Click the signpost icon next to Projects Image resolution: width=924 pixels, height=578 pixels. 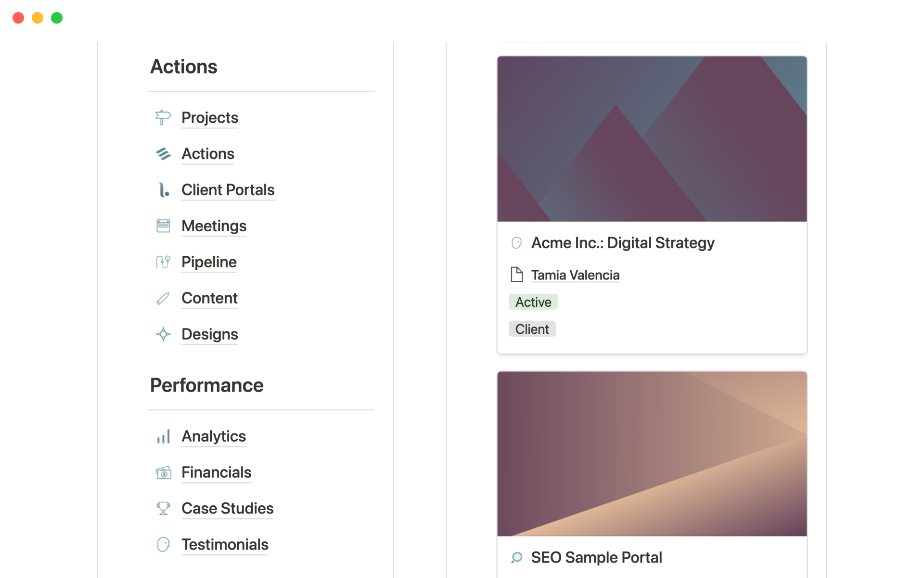click(x=163, y=118)
